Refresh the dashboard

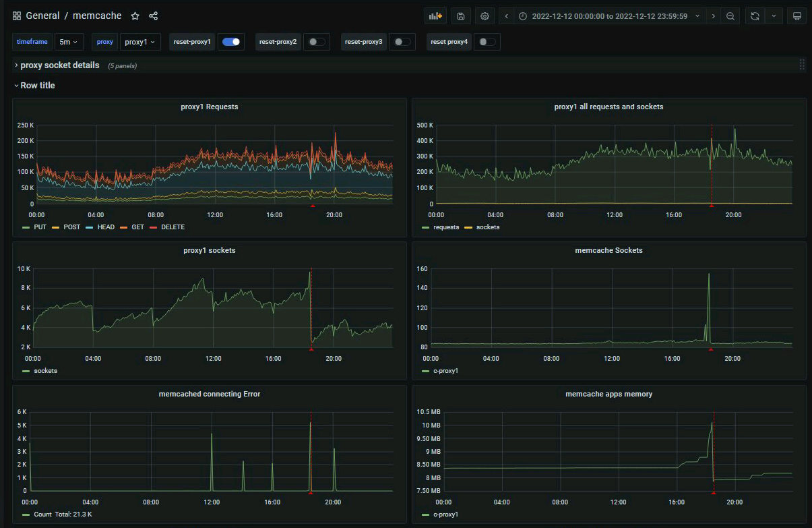[755, 16]
